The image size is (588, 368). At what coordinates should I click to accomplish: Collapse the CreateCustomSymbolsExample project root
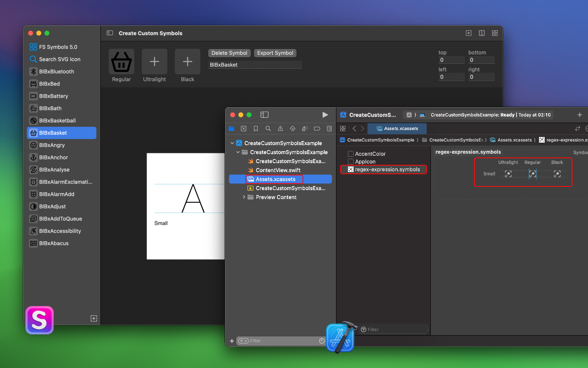click(x=232, y=143)
